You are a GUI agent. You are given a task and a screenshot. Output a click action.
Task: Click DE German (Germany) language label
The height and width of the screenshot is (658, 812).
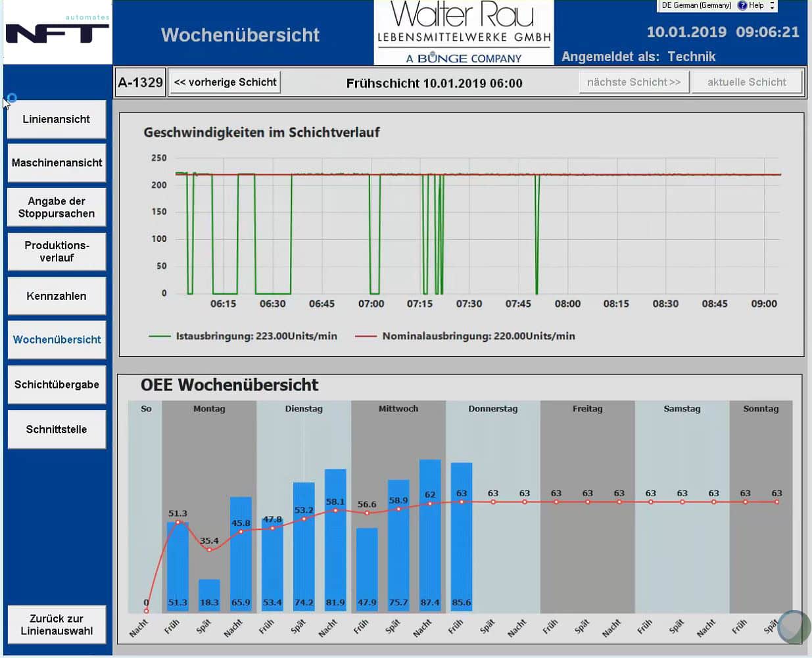[x=696, y=5]
